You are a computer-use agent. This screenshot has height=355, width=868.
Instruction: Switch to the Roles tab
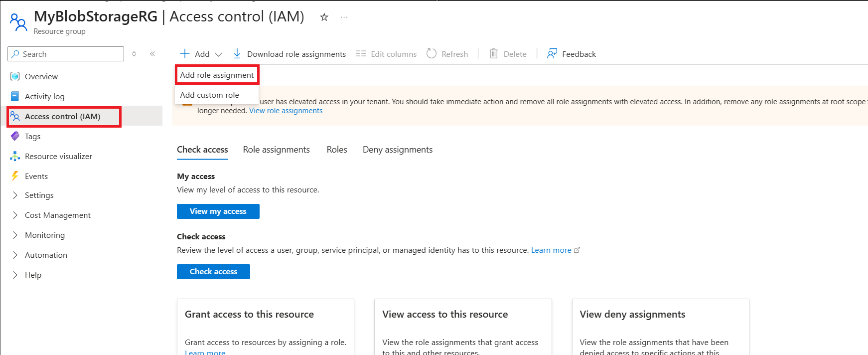(x=337, y=150)
